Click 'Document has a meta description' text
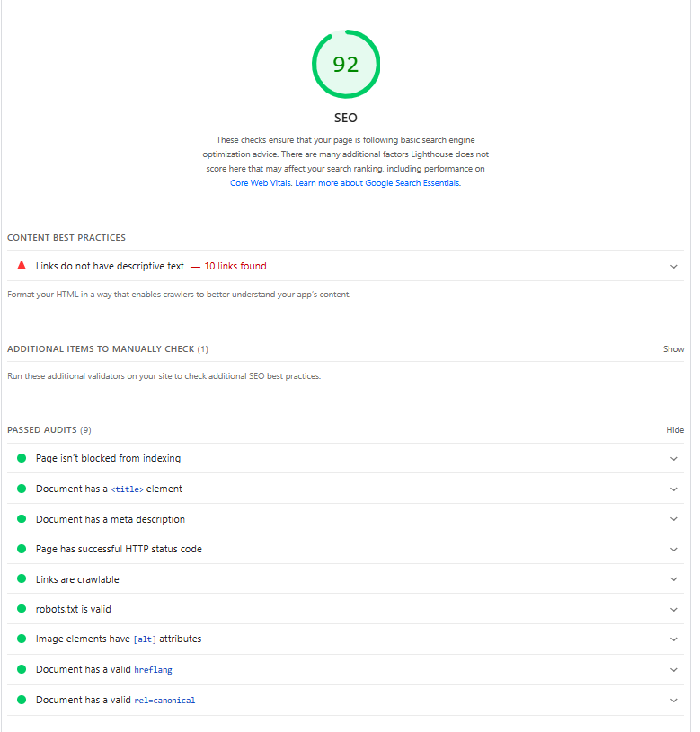This screenshot has width=700, height=732. click(111, 519)
